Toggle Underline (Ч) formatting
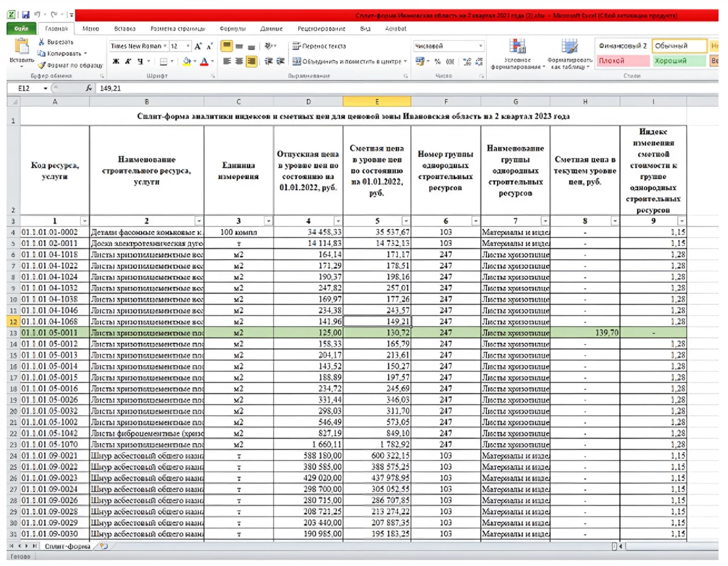The image size is (728, 566). [140, 61]
